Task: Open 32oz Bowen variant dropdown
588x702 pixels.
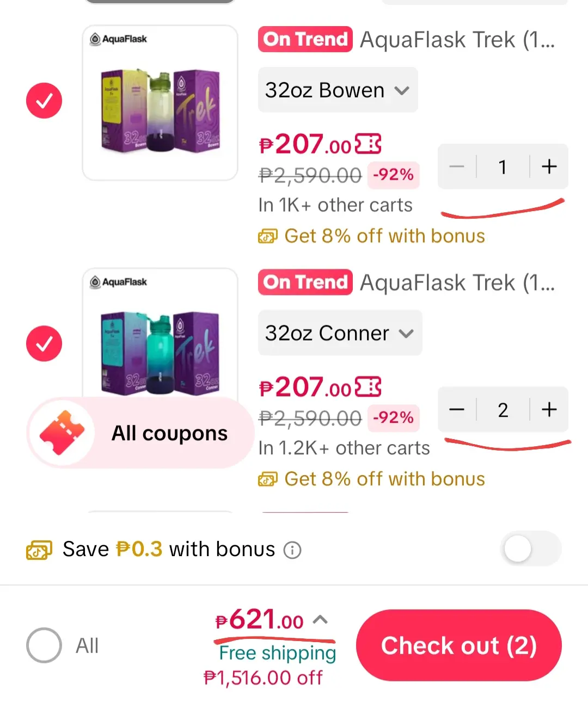Action: 338,90
